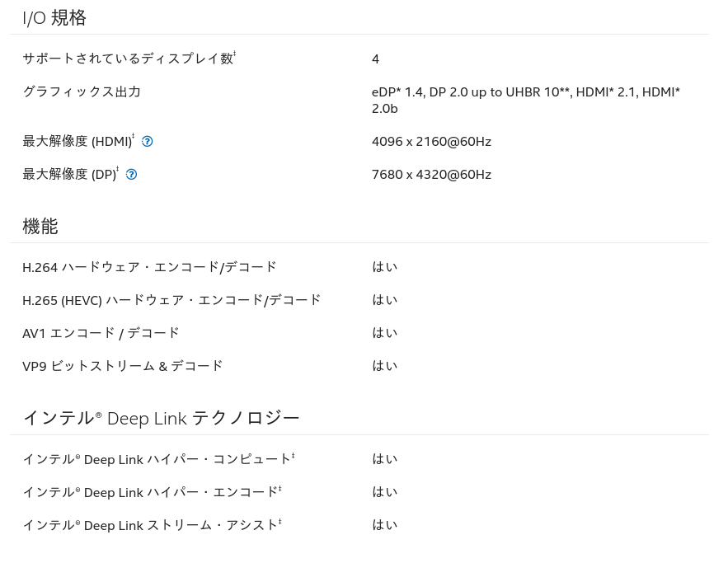Image resolution: width=728 pixels, height=577 pixels.
Task: Click the I/O 規格 section heading
Action: (x=54, y=18)
